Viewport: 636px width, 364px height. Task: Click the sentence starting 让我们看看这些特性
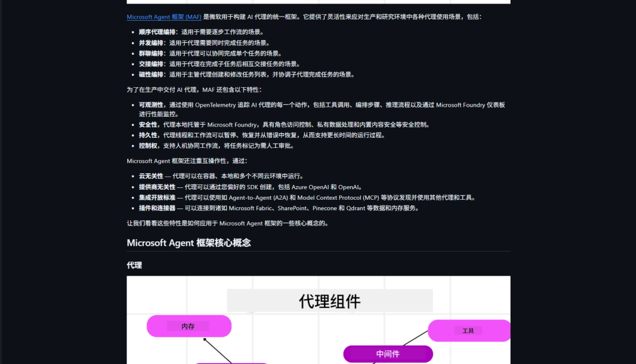pos(227,223)
